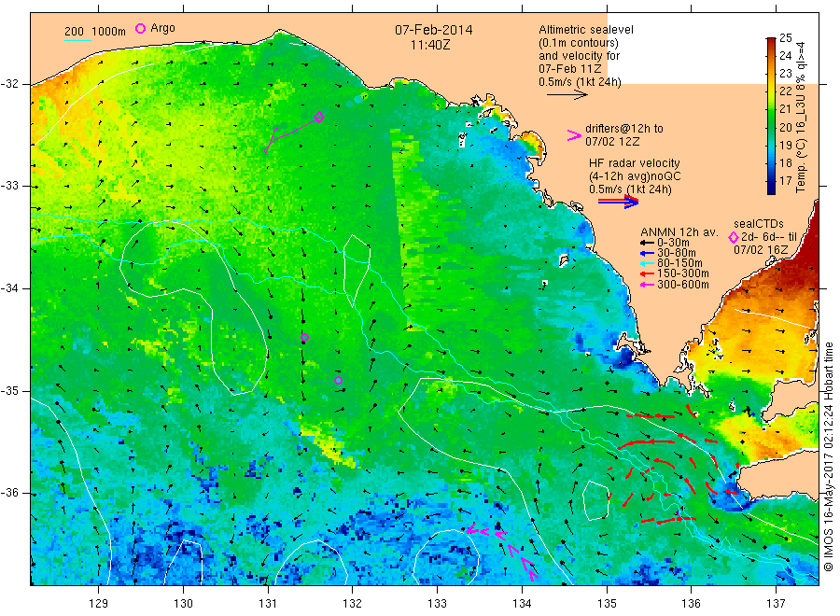Click the black altimetric velocity scale arrow
Viewport: 840px width, 616px height.
(567, 95)
